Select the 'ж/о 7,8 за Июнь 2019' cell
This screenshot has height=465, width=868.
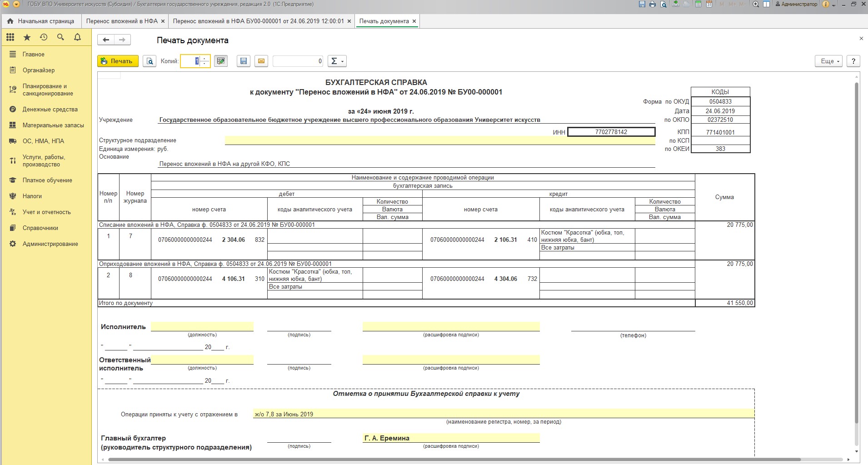pos(504,414)
